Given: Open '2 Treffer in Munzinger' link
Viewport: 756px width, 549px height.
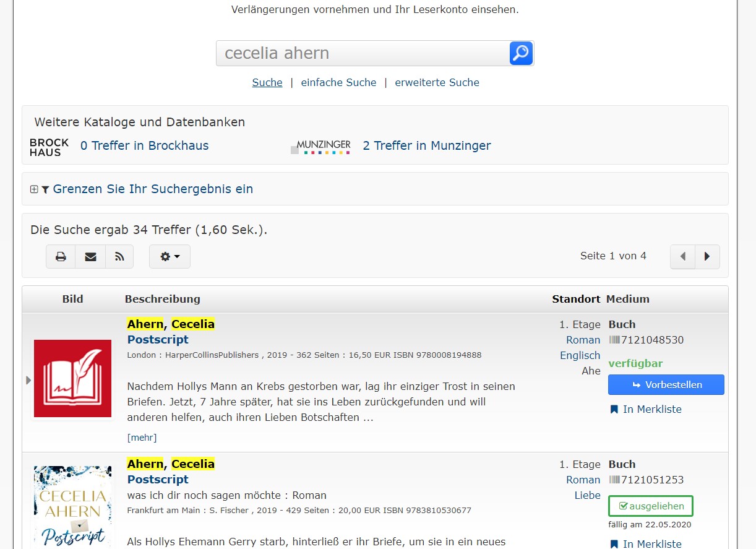Looking at the screenshot, I should pyautogui.click(x=426, y=145).
